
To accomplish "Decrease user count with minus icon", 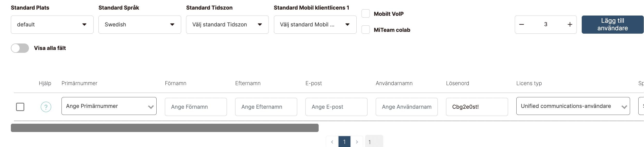I will (522, 25).
